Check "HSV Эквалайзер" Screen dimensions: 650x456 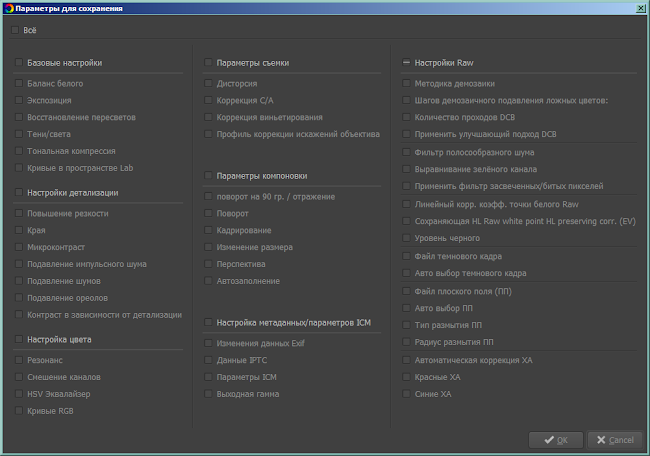point(19,394)
